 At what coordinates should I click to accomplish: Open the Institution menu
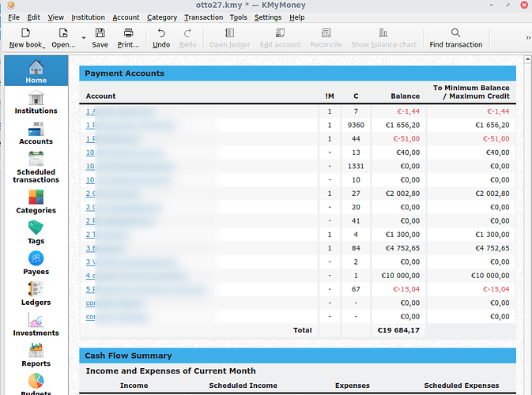point(88,17)
